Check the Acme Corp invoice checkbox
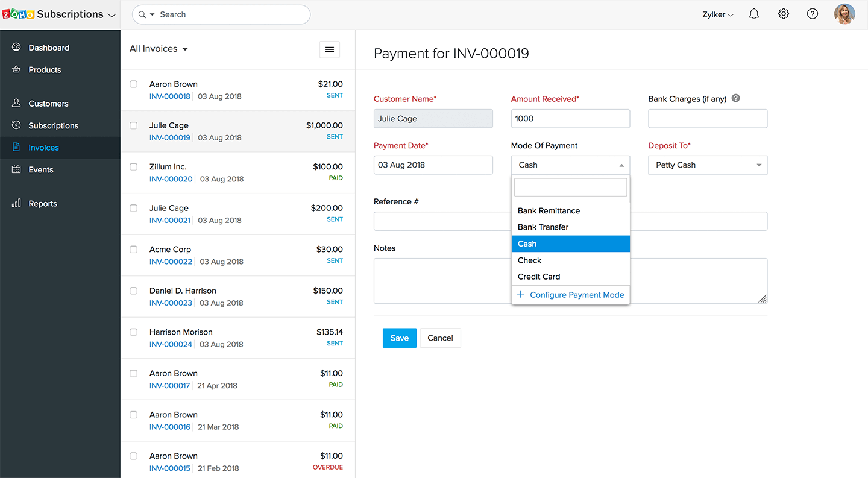 point(134,250)
